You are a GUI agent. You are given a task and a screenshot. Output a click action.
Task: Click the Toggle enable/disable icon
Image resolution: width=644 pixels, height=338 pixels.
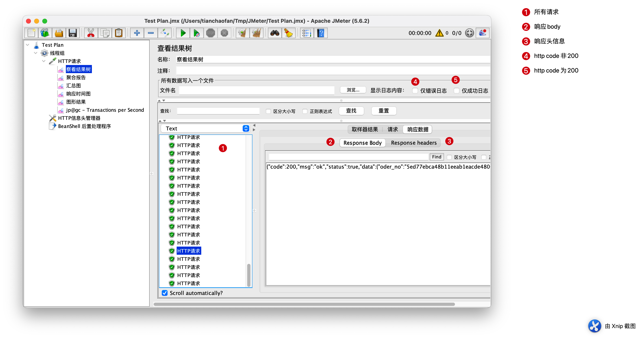pos(165,33)
